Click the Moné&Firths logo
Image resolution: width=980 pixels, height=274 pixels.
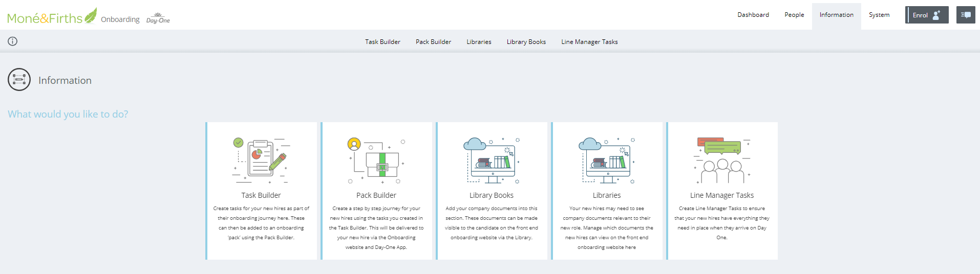tap(51, 17)
